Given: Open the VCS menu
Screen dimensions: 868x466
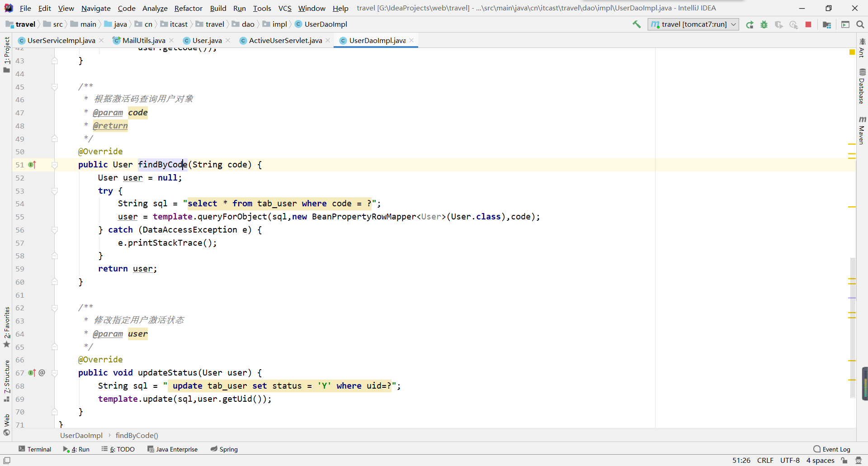Looking at the screenshot, I should (285, 8).
